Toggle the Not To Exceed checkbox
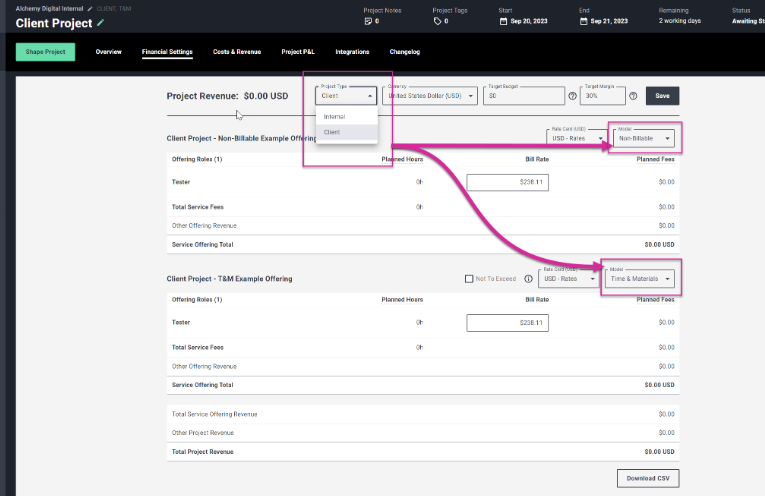Image resolution: width=765 pixels, height=496 pixels. [x=469, y=278]
